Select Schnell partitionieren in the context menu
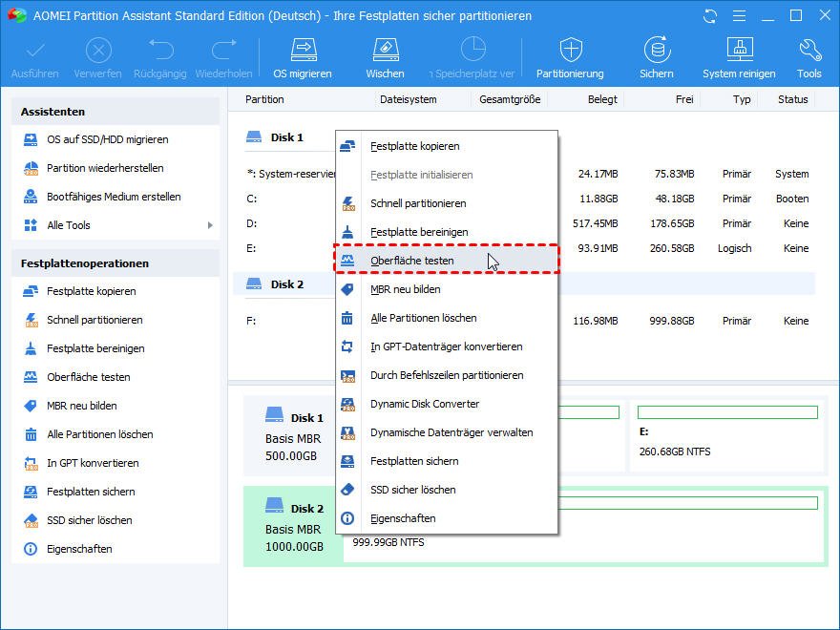840x630 pixels. [447, 203]
